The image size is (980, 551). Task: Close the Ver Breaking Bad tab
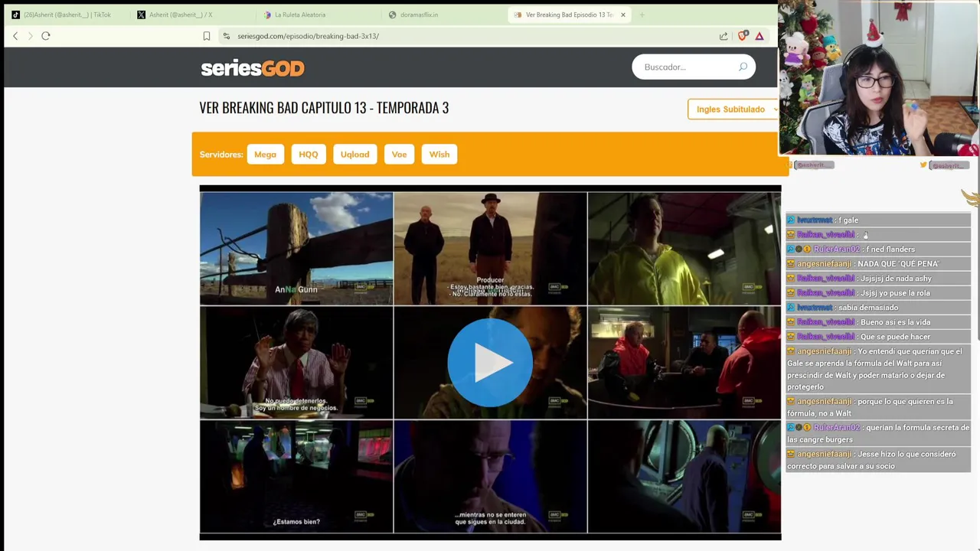[x=623, y=15]
